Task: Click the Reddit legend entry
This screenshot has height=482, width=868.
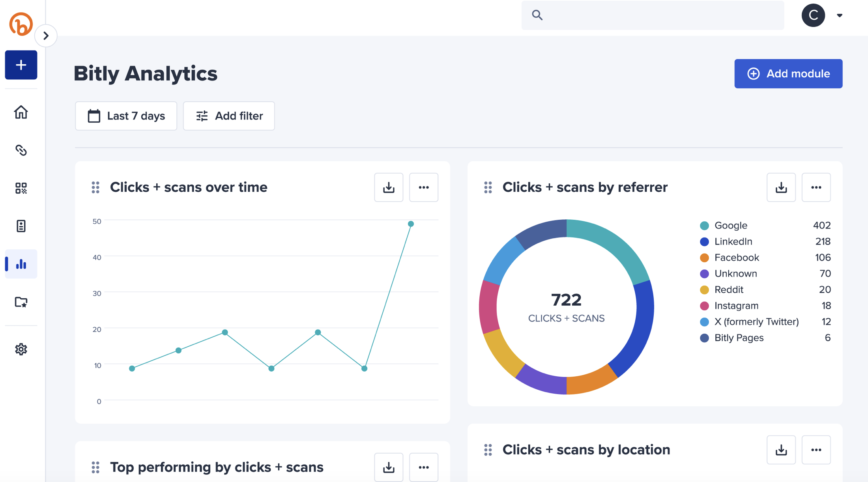Action: click(765, 290)
